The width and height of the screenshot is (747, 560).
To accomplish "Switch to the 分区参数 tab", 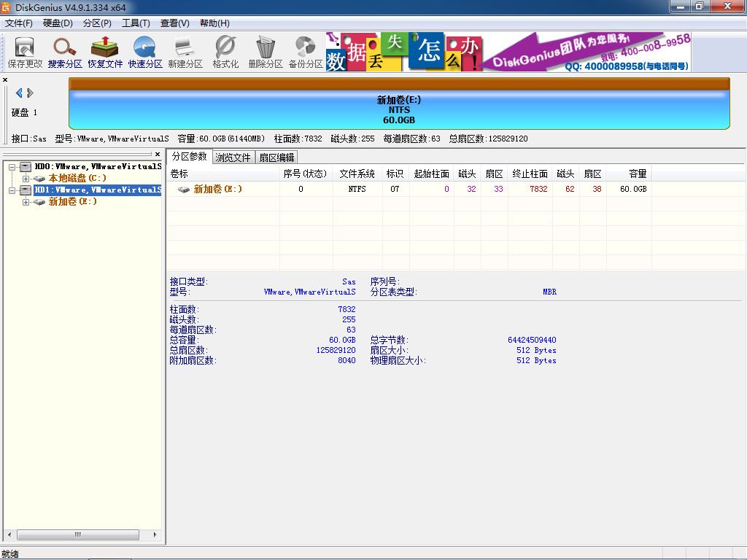I will [189, 156].
